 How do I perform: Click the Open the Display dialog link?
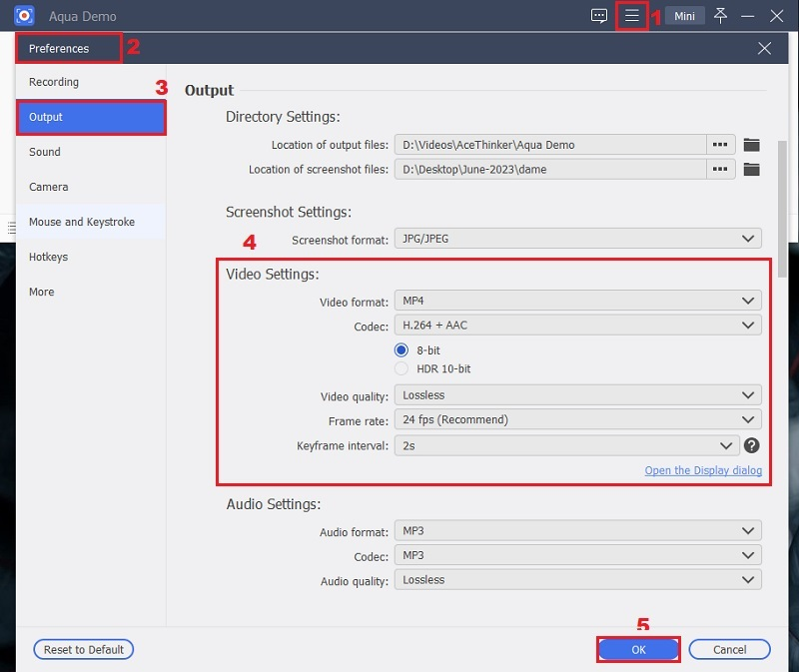click(703, 470)
